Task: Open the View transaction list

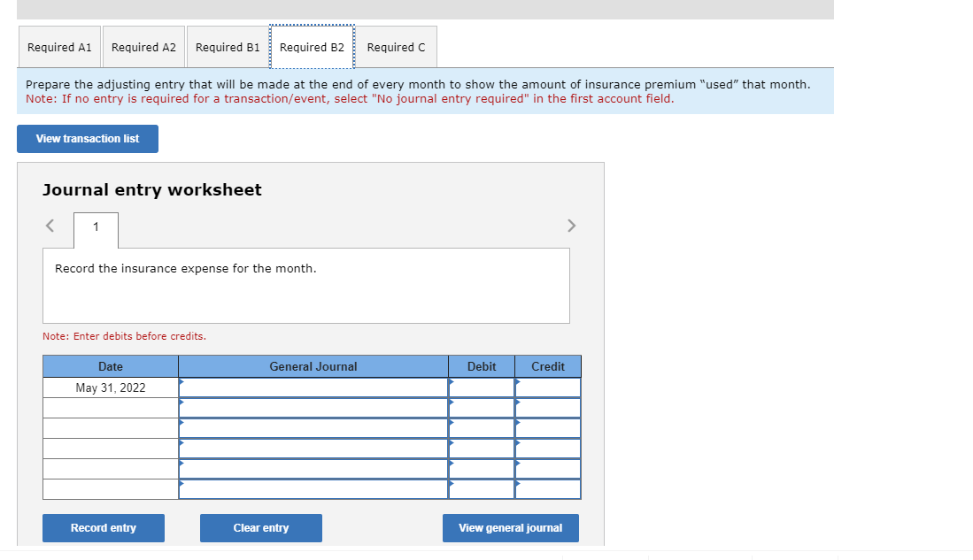Action: click(x=88, y=139)
